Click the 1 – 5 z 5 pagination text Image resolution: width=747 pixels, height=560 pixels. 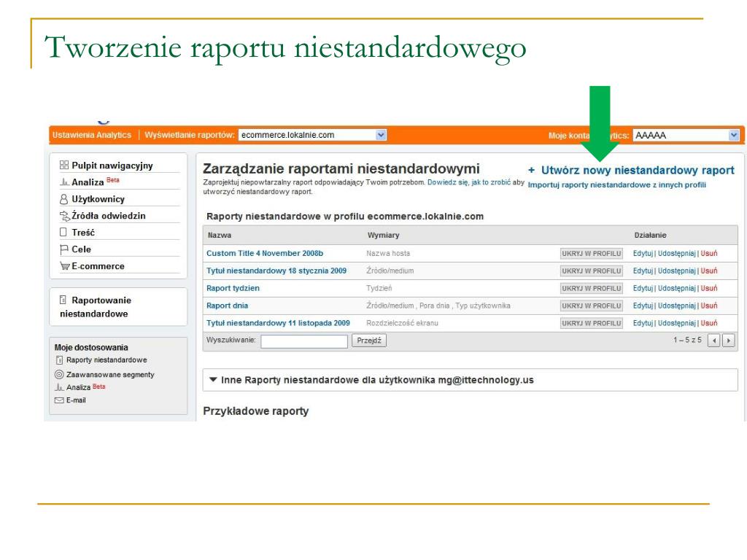point(687,340)
